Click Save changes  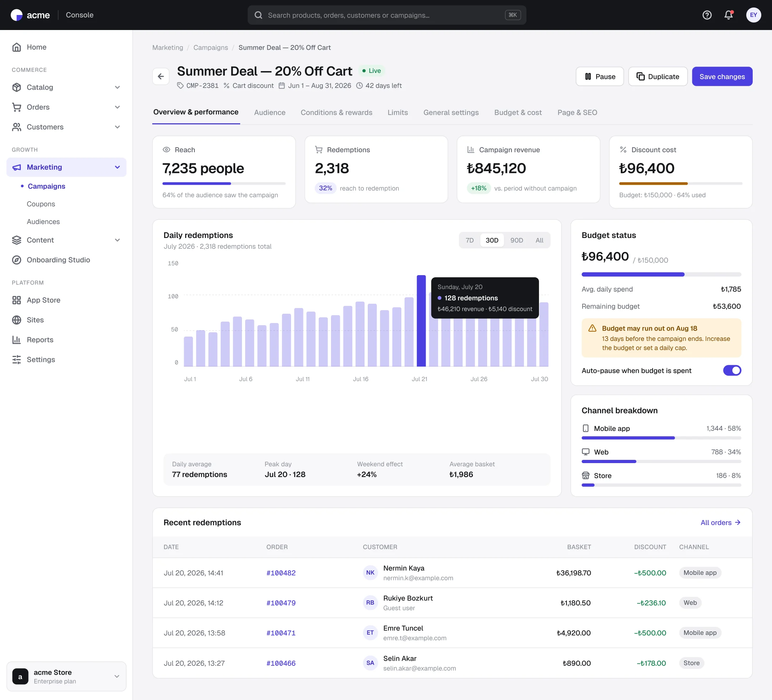(722, 76)
